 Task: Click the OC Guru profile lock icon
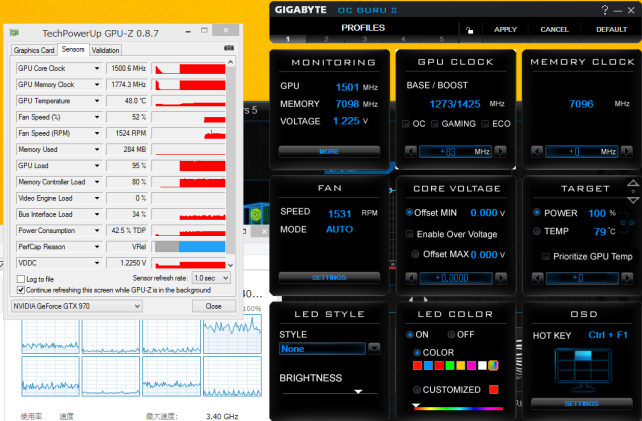pyautogui.click(x=470, y=30)
